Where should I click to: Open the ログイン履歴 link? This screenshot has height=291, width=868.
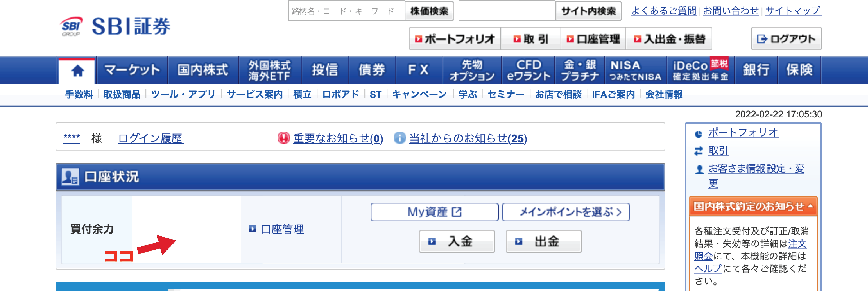(151, 138)
